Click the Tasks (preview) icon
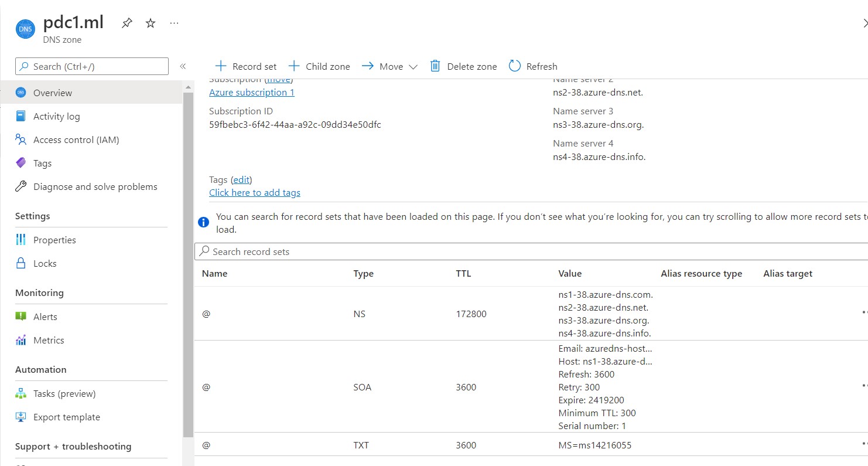The image size is (868, 466). [21, 393]
